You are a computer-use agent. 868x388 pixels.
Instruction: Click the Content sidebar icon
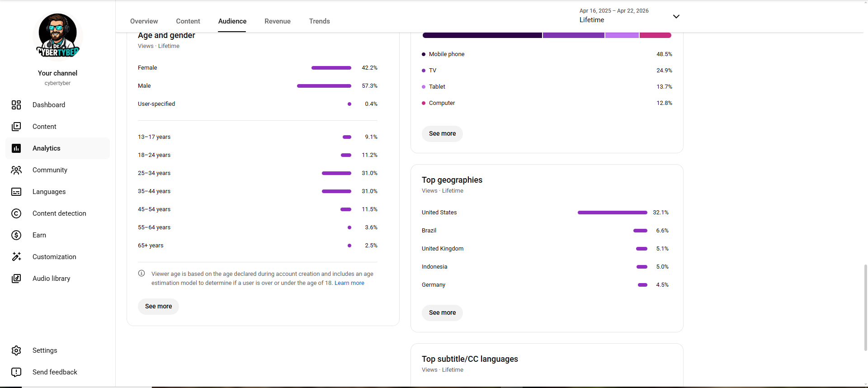(16, 127)
